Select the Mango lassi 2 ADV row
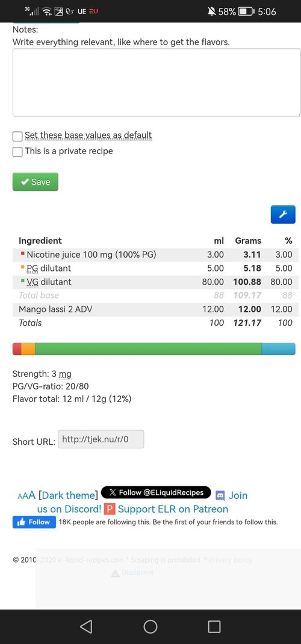The height and width of the screenshot is (644, 301). [x=155, y=309]
